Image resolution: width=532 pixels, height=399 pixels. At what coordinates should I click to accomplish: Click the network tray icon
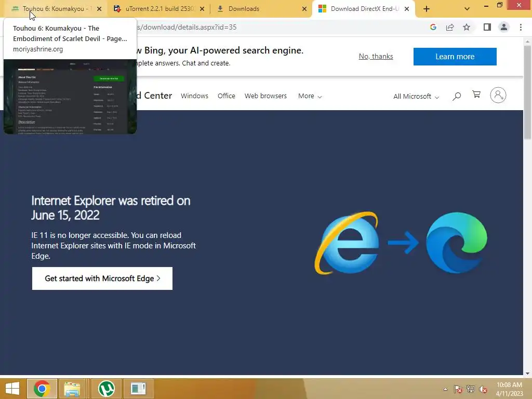471,389
